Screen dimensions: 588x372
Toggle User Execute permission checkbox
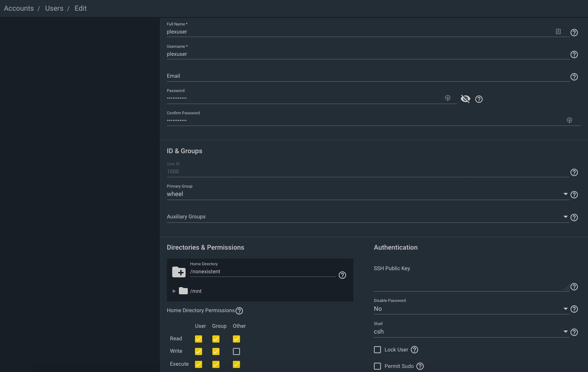199,364
